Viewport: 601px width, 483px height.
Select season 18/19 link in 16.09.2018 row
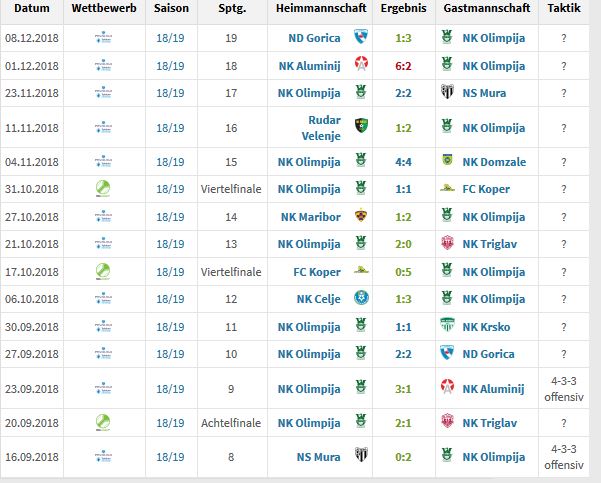click(170, 457)
